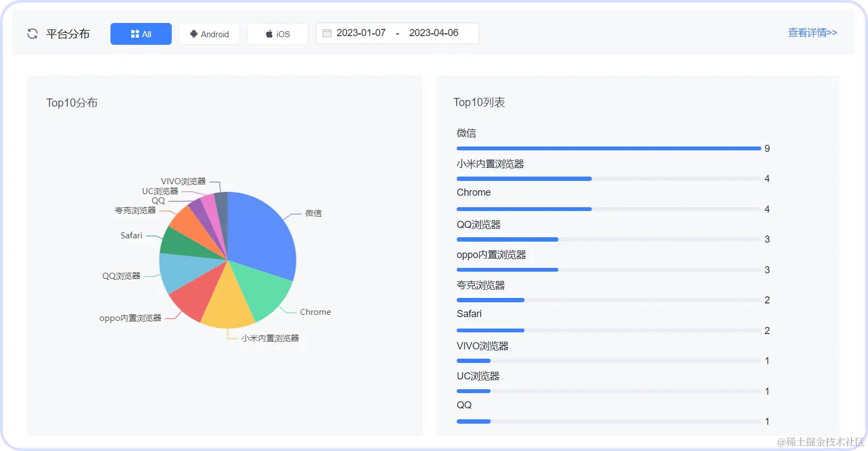Click the 小米内置浏览器 progress bar
868x451 pixels.
pyautogui.click(x=609, y=179)
